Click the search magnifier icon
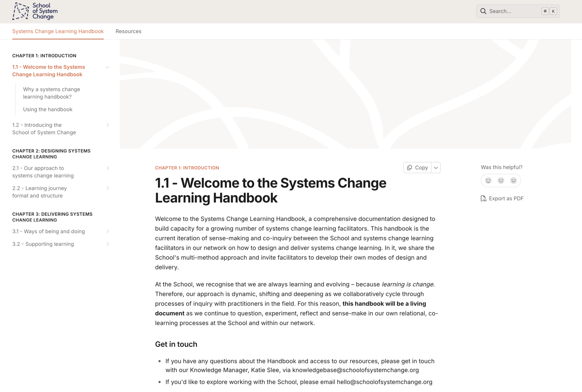Image resolution: width=582 pixels, height=392 pixels. (x=483, y=11)
